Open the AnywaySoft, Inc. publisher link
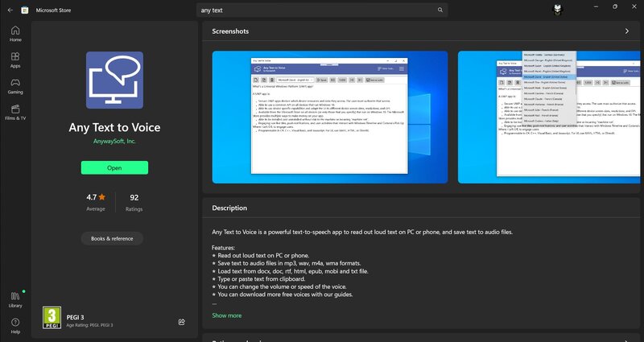 pos(114,141)
